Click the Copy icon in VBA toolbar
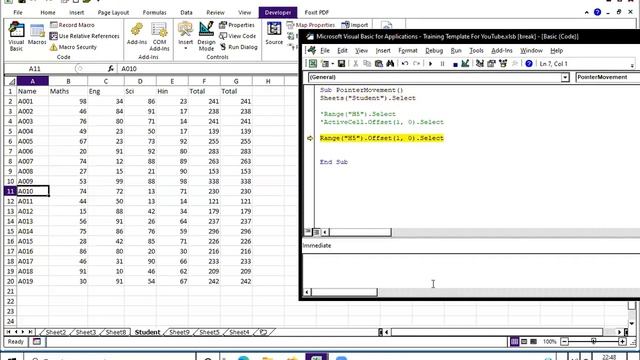The width and height of the screenshot is (640, 360). point(367,64)
